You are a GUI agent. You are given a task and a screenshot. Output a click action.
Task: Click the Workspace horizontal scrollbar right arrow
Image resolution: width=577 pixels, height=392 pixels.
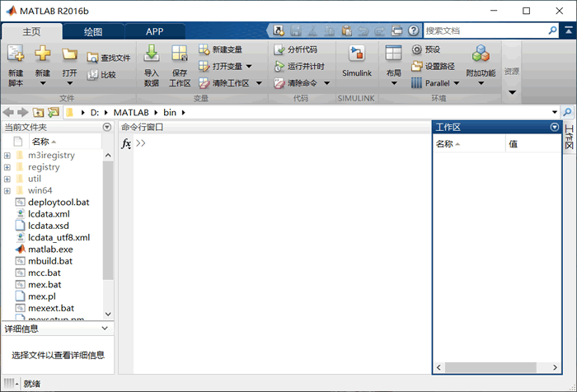555,367
